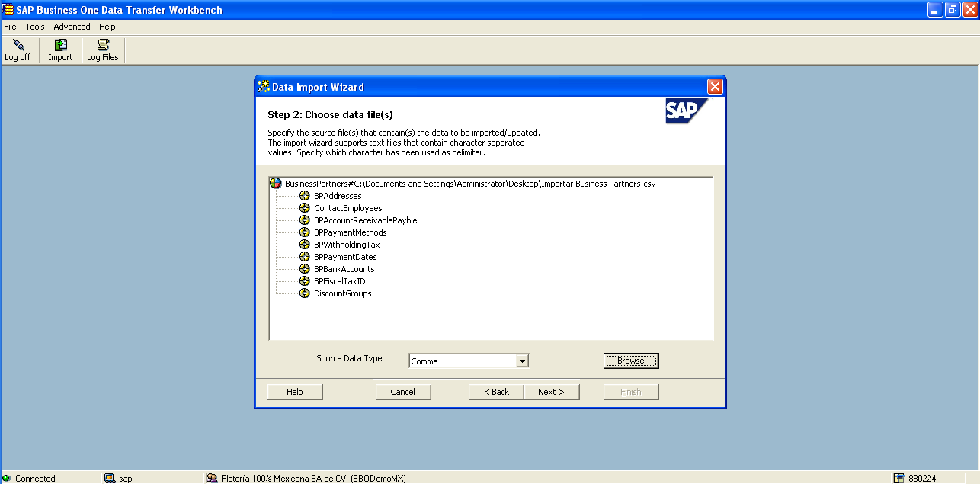Click the ContactEmployees node icon

(303, 208)
